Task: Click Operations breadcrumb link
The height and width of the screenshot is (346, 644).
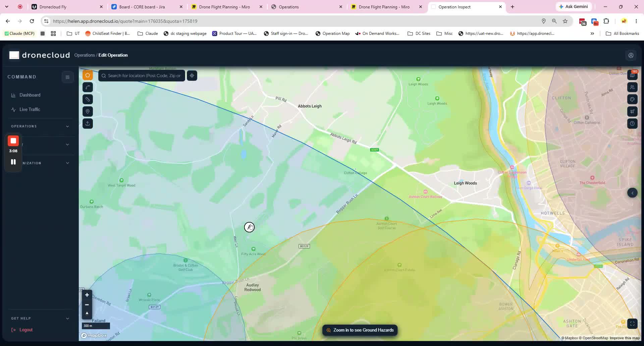Action: coord(85,55)
